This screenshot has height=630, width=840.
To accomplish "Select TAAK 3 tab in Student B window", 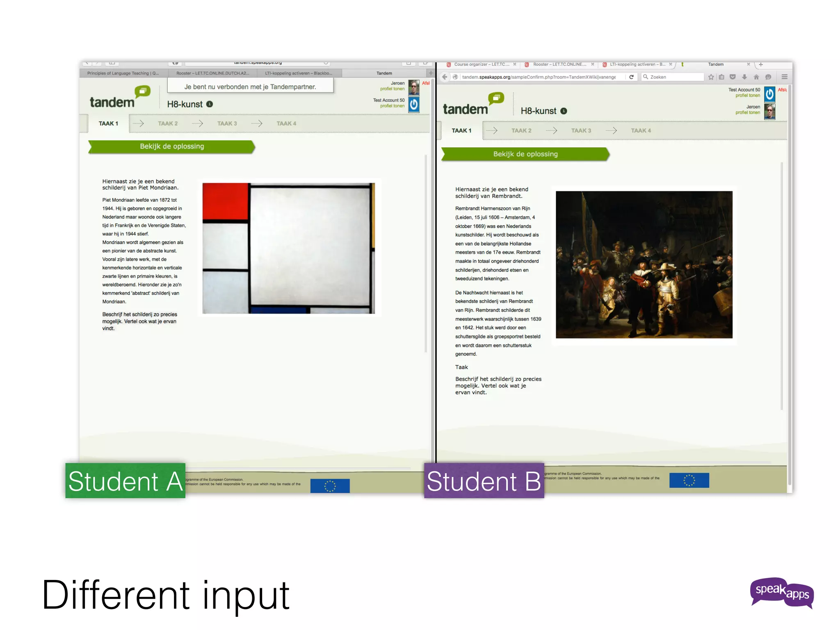I will pyautogui.click(x=581, y=130).
